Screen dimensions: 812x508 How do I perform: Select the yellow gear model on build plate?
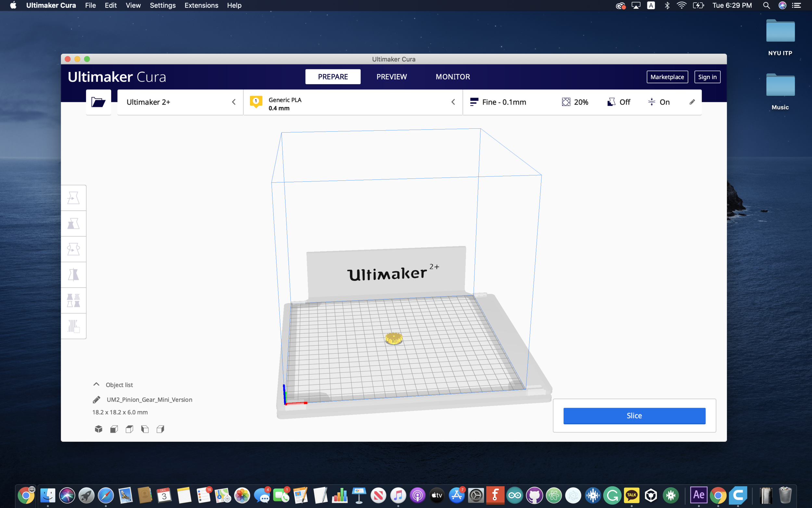pyautogui.click(x=394, y=338)
